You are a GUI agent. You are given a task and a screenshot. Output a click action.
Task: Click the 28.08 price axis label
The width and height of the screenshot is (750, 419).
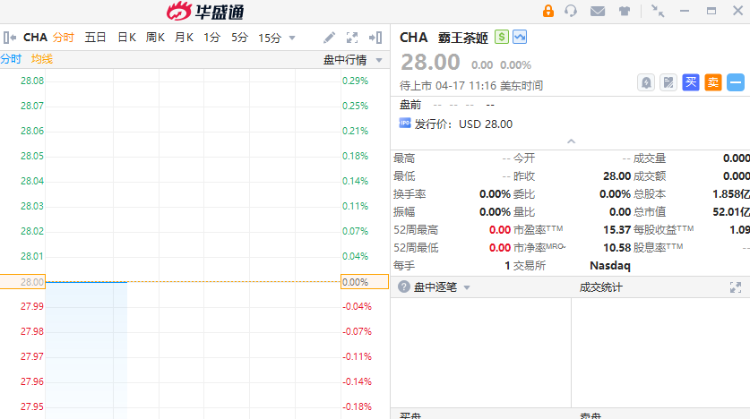click(x=32, y=81)
